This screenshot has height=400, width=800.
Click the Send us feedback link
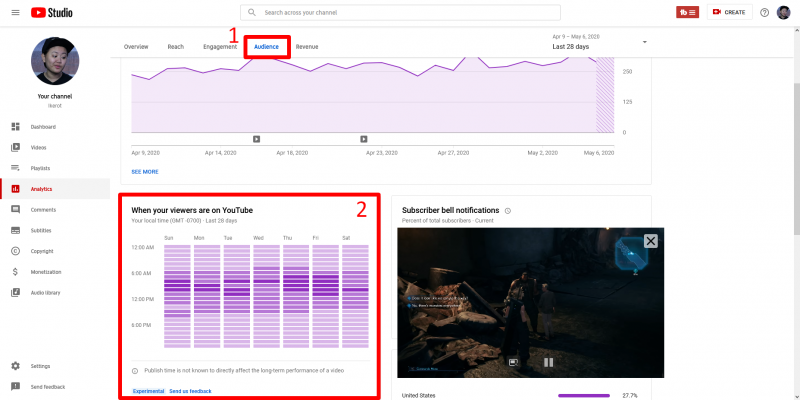point(190,391)
